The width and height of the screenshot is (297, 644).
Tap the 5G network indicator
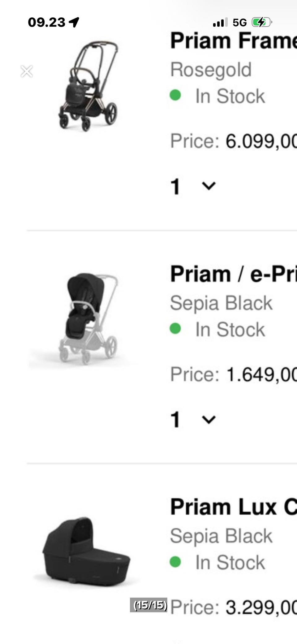pos(240,22)
